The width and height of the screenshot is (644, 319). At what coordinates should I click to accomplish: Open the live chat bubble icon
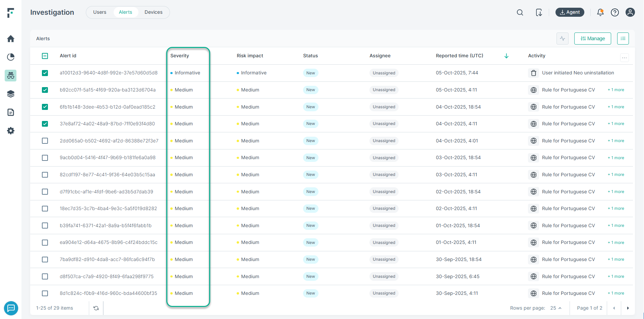pos(11,308)
